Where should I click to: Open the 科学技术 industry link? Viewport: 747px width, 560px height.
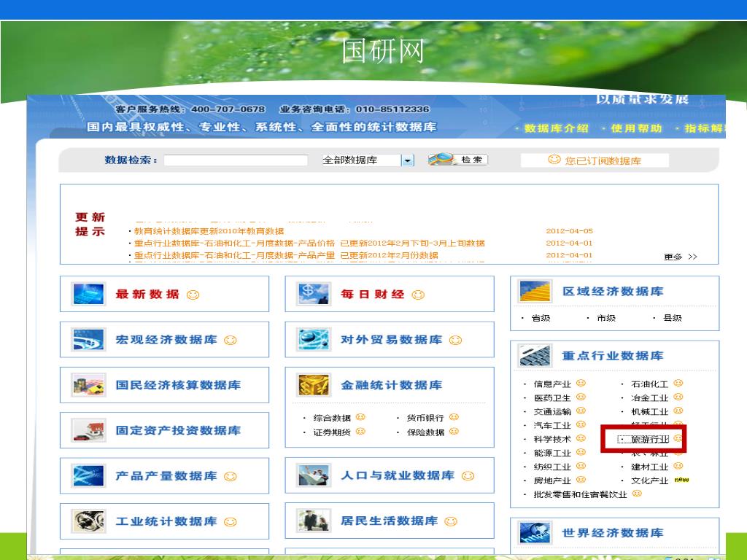point(552,439)
